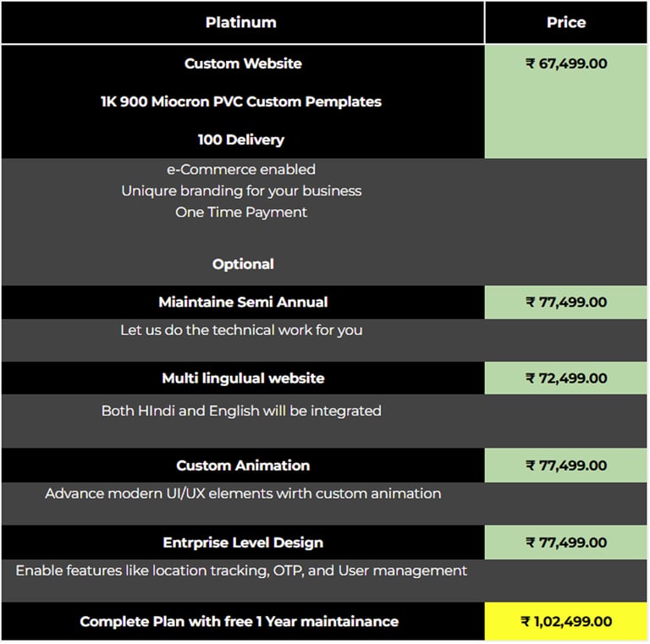Click the Miaintaine Semi Annual price
The image size is (650, 644).
pyautogui.click(x=566, y=302)
